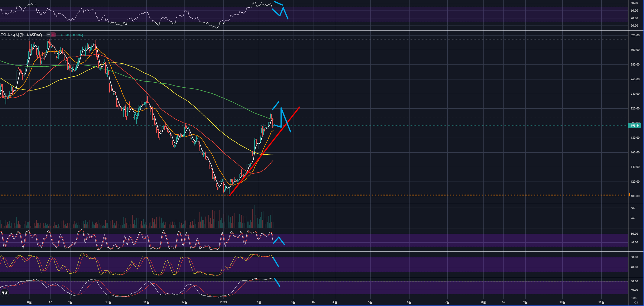This screenshot has width=644, height=306.
Task: Click the TradingView logo
Action: pos(4,293)
